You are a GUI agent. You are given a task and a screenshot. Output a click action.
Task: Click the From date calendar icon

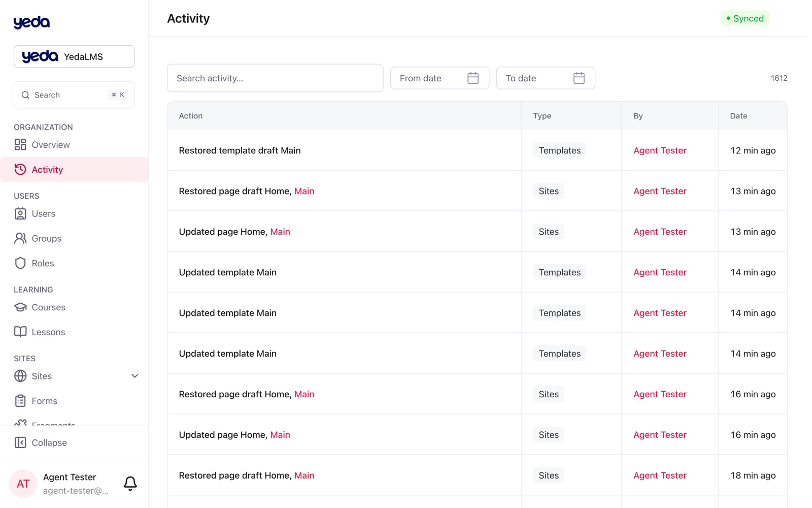click(x=473, y=78)
